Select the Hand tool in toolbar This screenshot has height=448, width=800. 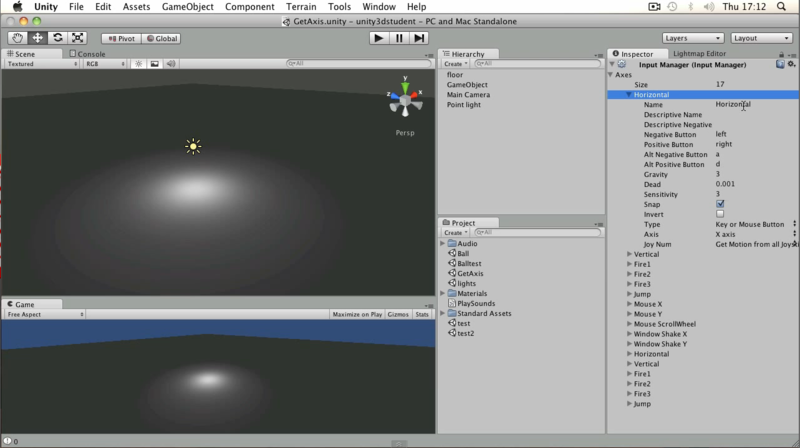tap(17, 38)
